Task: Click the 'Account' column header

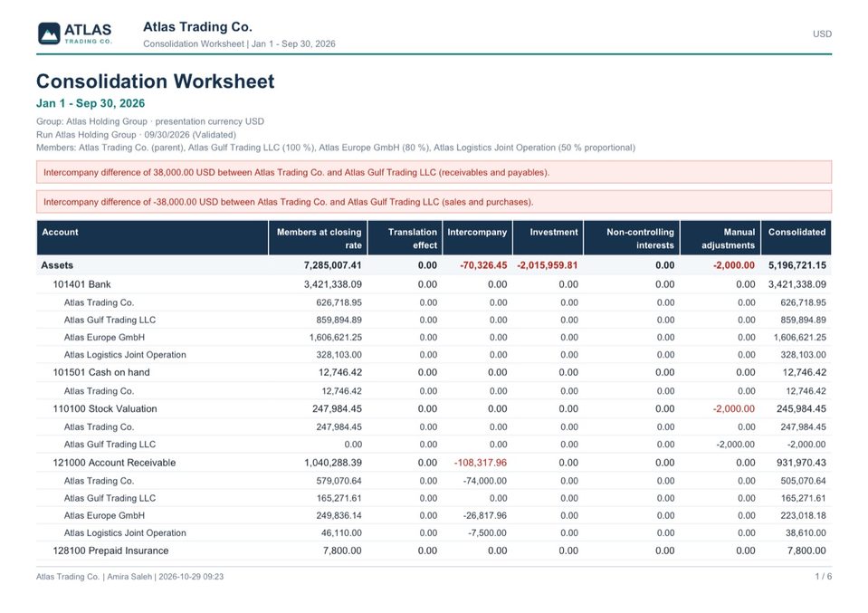Action: coord(152,238)
